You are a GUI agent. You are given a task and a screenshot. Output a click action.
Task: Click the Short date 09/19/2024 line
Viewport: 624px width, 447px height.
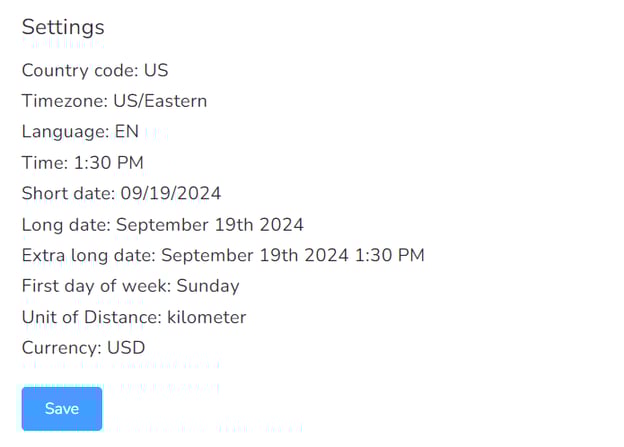pyautogui.click(x=121, y=193)
